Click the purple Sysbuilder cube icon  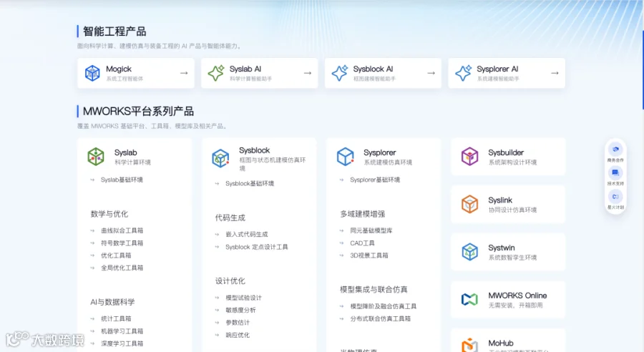(x=470, y=157)
